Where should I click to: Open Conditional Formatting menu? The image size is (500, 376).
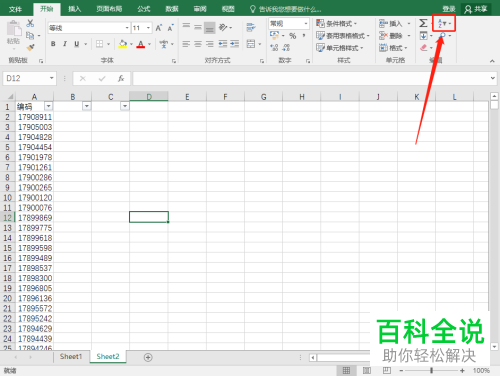pos(336,24)
